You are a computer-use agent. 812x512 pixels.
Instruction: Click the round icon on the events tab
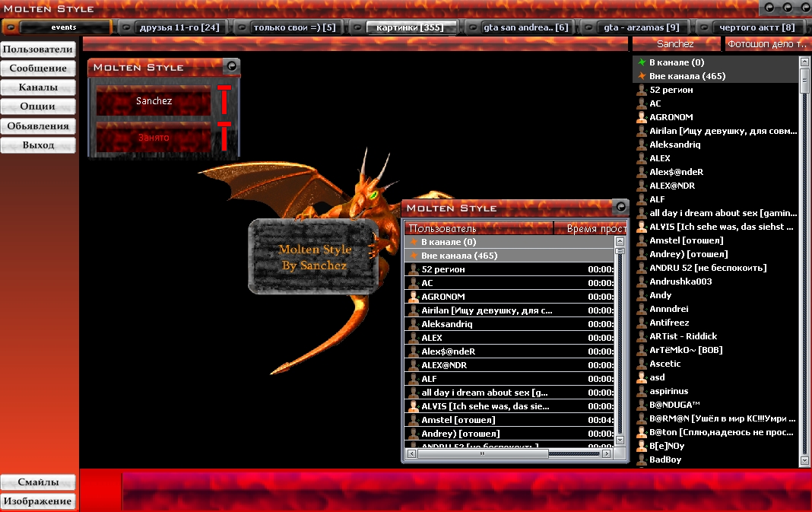[x=11, y=27]
